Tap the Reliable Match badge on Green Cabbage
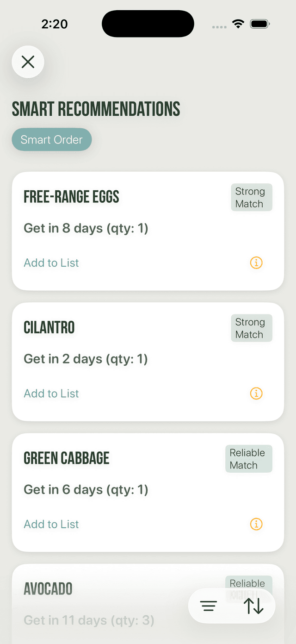Screen dimensions: 296x644 click(x=248, y=458)
